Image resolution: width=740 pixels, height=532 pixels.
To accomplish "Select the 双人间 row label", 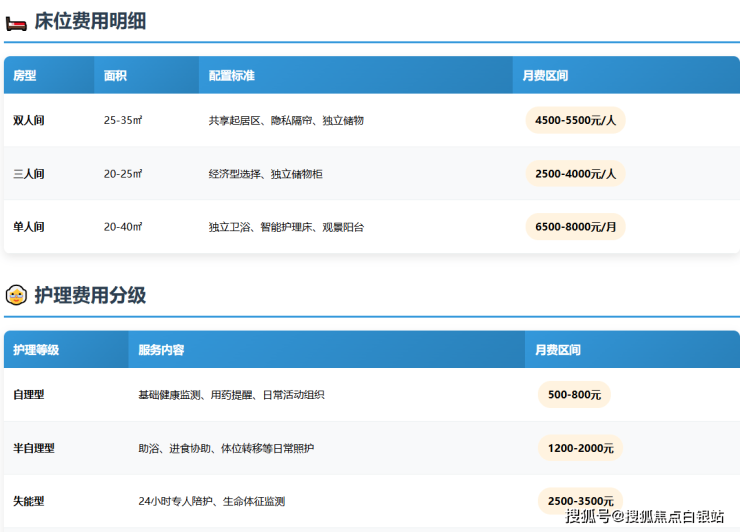I will pos(29,120).
